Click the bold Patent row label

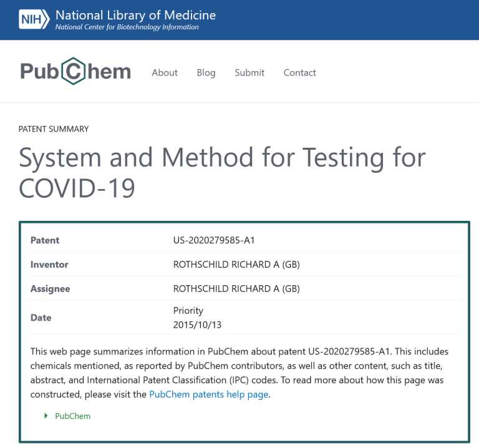tap(45, 240)
